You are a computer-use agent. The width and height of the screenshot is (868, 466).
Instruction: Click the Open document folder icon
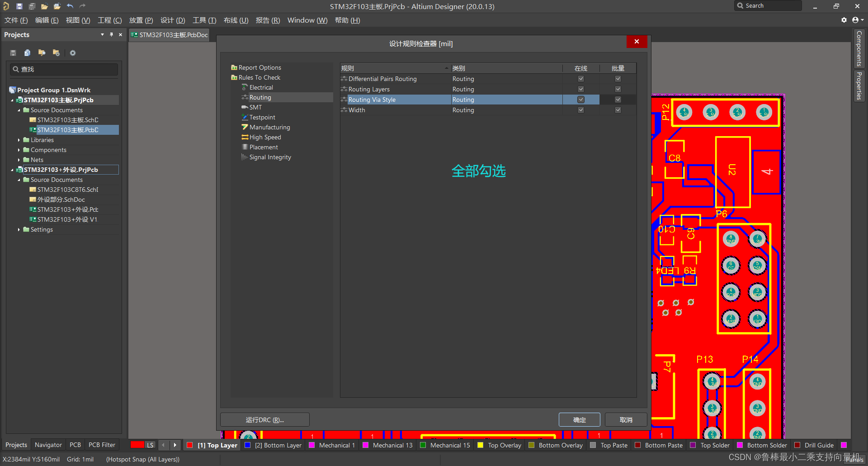pos(44,6)
